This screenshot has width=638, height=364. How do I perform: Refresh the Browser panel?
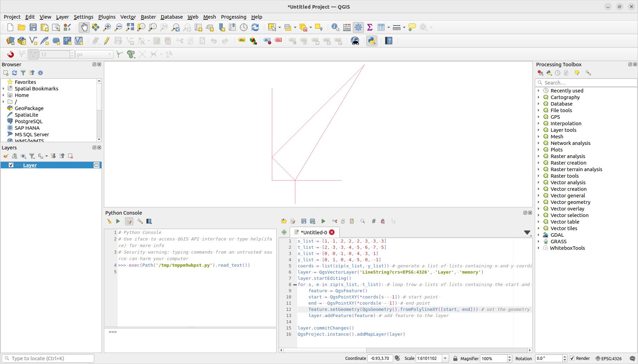tap(14, 73)
